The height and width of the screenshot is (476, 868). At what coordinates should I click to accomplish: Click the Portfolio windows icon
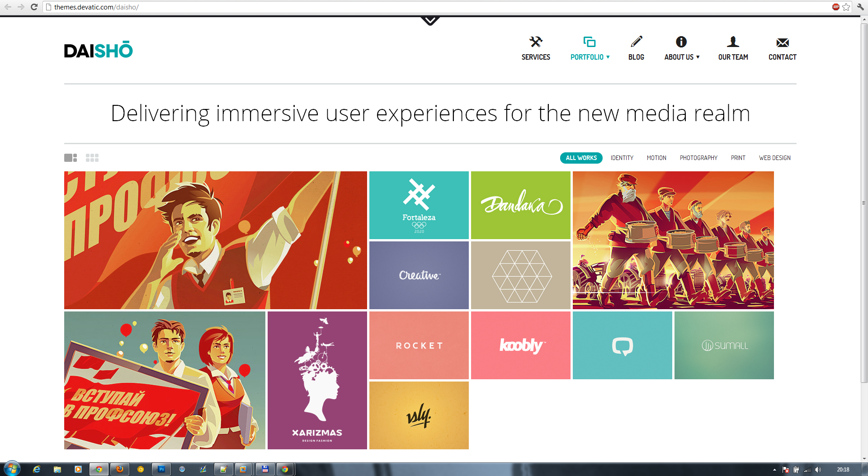[x=590, y=42]
